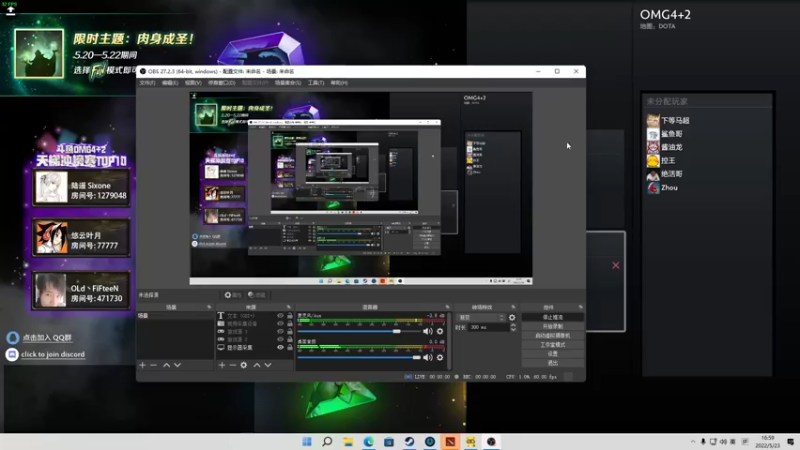Screen dimensions: 800x450
Task: Open the 停靠窗口(D) menu in OBS
Action: (221, 83)
